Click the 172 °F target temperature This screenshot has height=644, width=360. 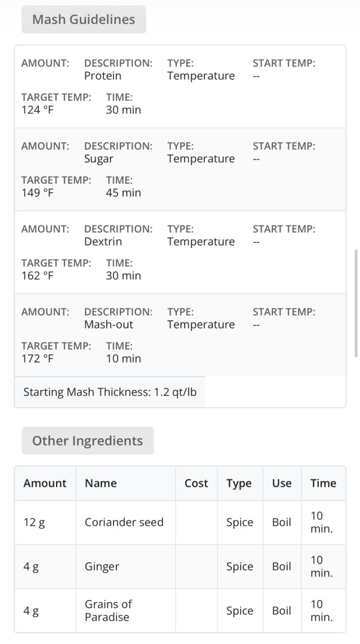point(38,358)
